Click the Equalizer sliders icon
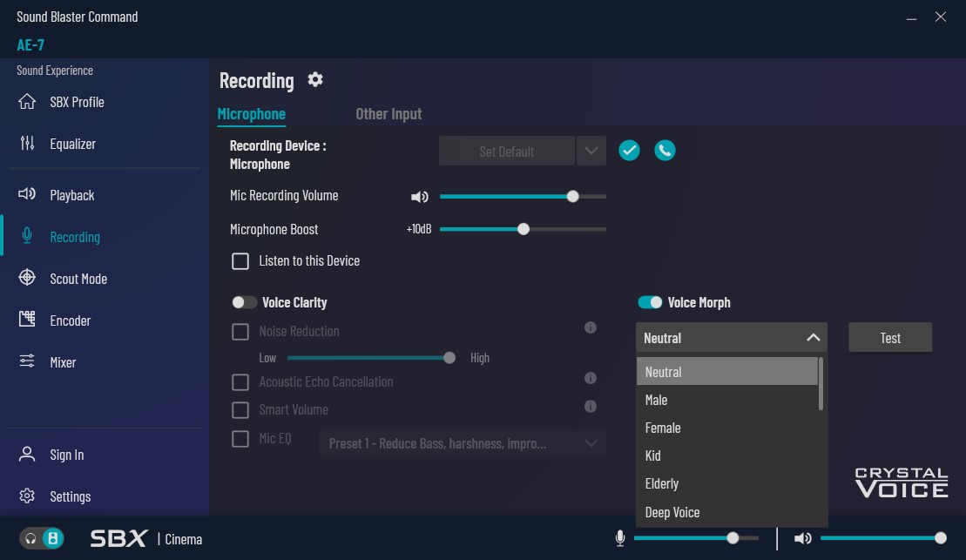The height and width of the screenshot is (560, 966). click(x=27, y=144)
